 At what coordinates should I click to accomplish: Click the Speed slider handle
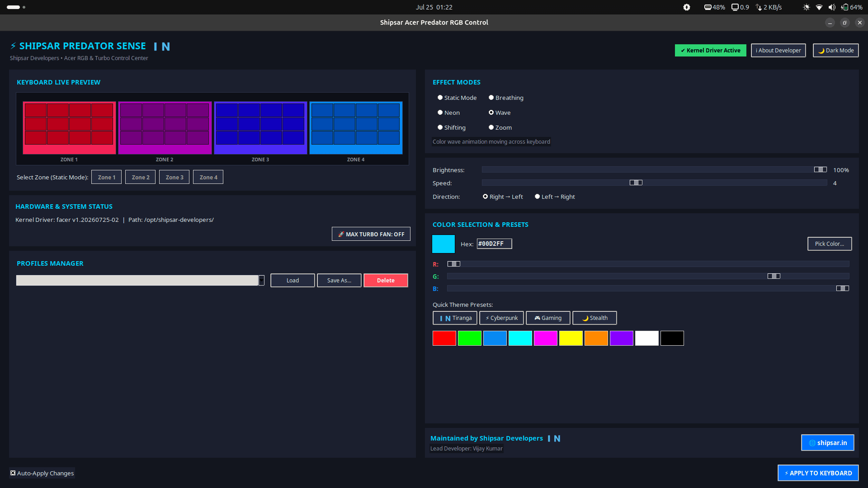point(636,183)
